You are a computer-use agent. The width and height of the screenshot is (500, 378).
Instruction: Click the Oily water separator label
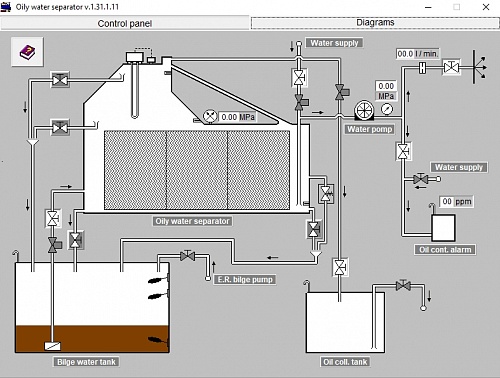tap(193, 221)
